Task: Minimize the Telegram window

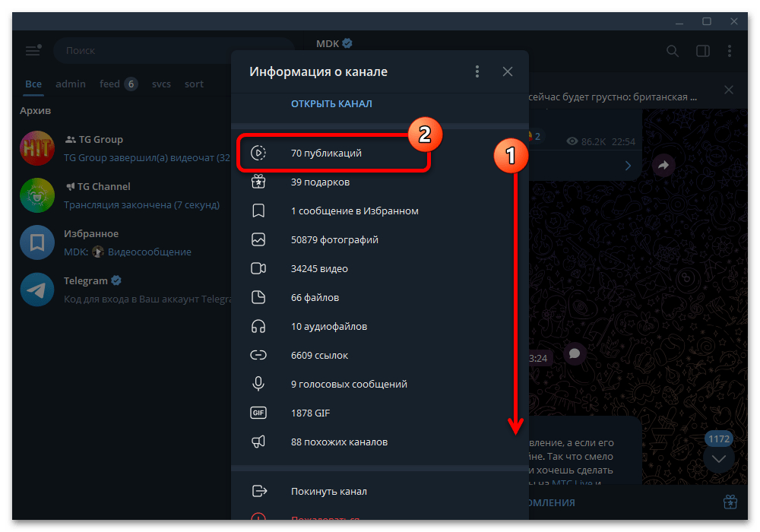Action: pyautogui.click(x=679, y=22)
